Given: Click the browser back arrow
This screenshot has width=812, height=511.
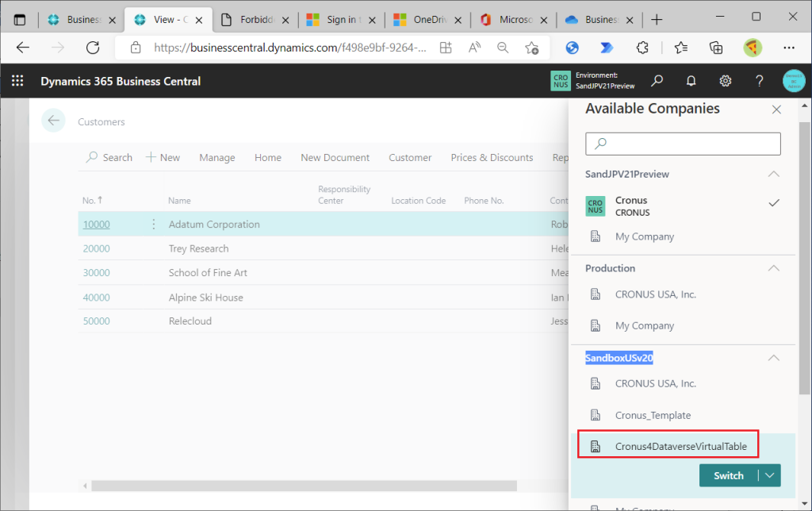Looking at the screenshot, I should tap(23, 48).
